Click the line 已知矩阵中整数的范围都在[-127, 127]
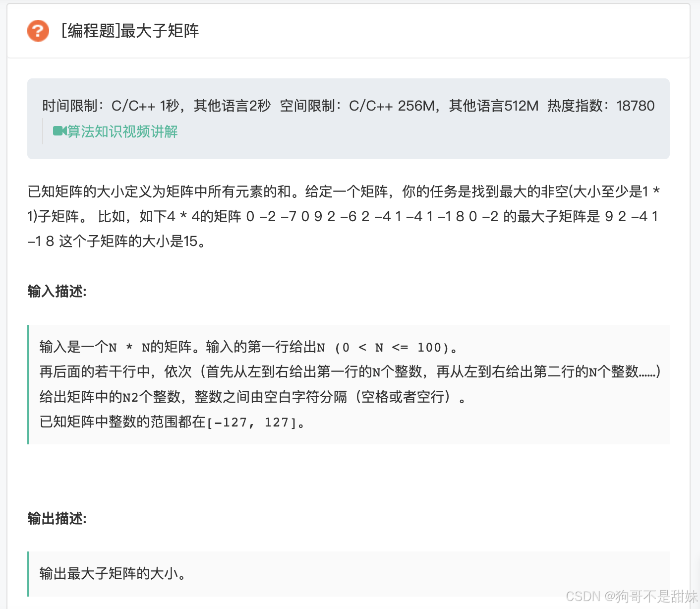 [172, 422]
